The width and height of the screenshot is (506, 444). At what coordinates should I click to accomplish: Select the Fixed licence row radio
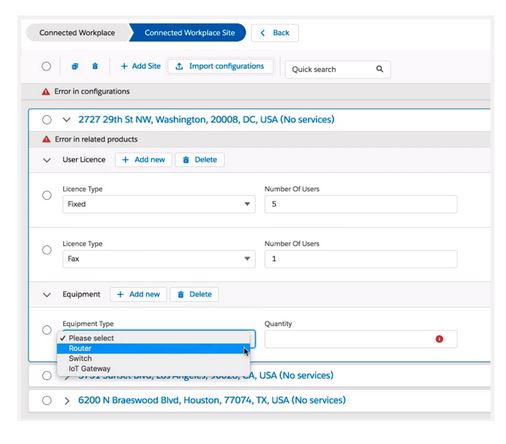(x=47, y=195)
